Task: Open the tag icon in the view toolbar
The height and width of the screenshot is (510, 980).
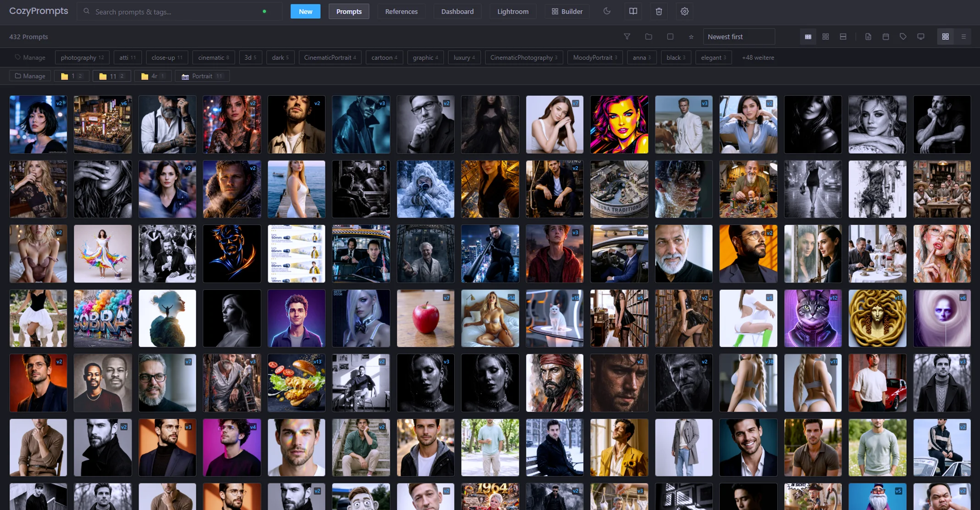Action: tap(903, 37)
